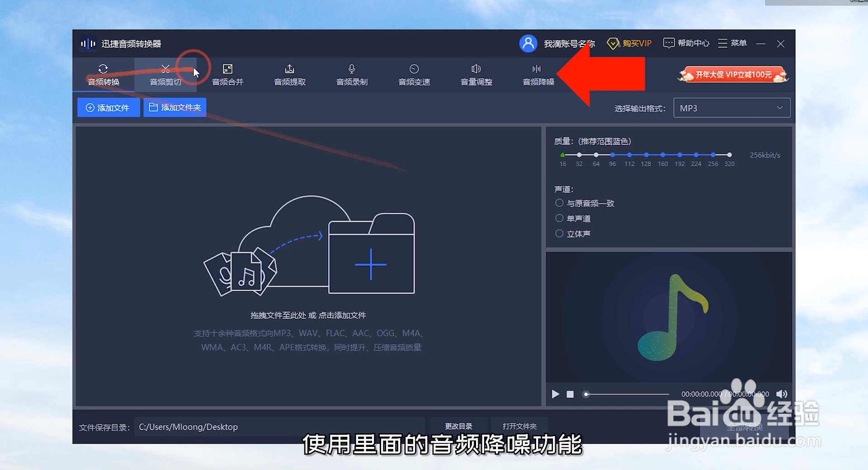Click the 迅捷音频转换器 app logo icon
This screenshot has width=868, height=470.
[x=88, y=43]
